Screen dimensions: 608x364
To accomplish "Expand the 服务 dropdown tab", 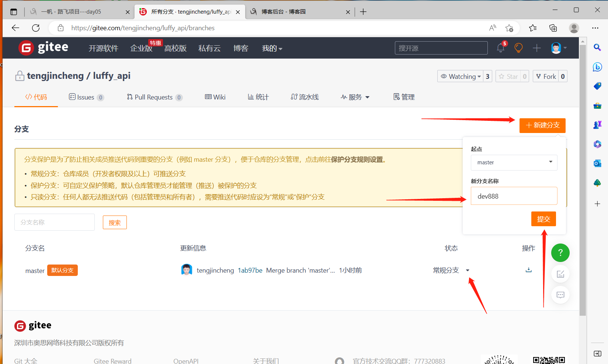I will coord(355,97).
